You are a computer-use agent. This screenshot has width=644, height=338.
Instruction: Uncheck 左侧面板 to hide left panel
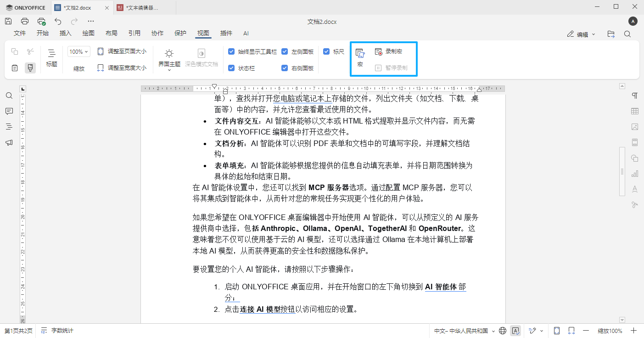[x=285, y=51]
